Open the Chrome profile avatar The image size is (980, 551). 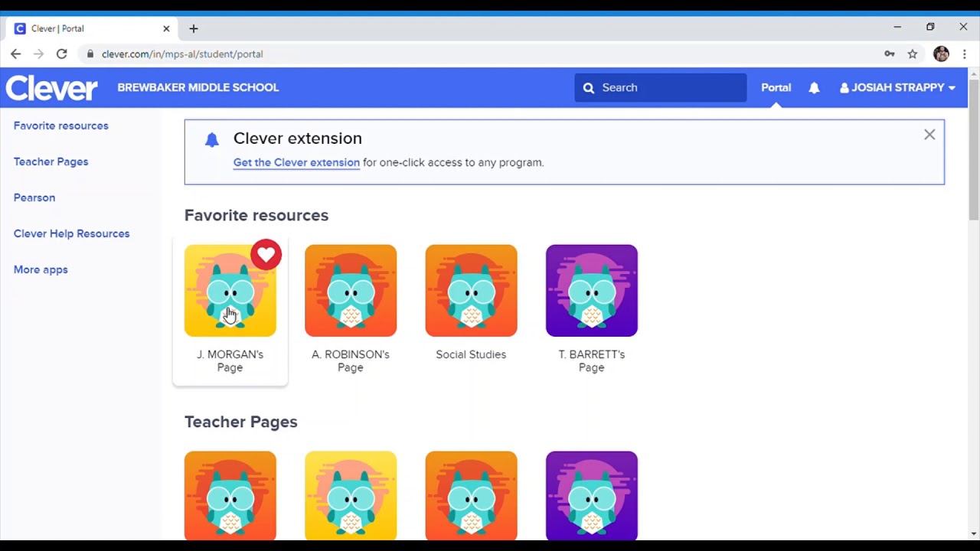click(941, 54)
